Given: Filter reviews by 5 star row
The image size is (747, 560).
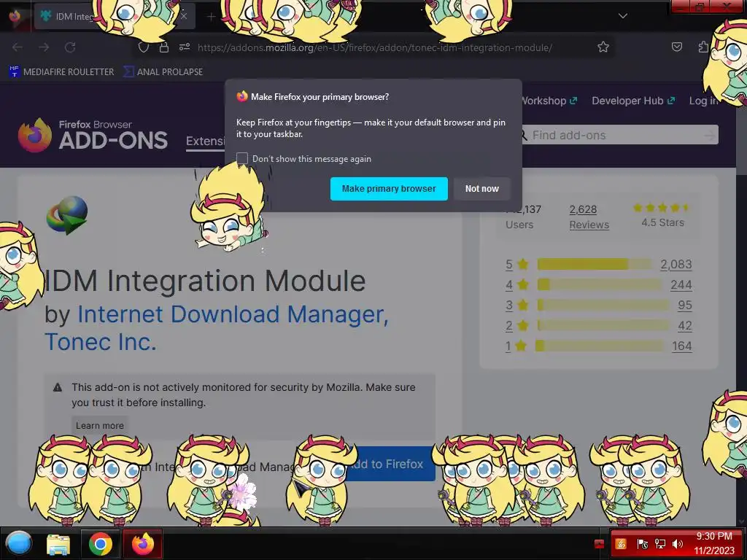Looking at the screenshot, I should [598, 264].
